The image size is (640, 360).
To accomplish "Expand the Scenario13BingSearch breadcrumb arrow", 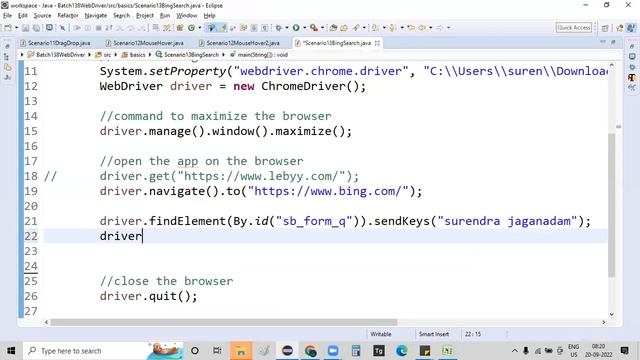I will pos(224,55).
